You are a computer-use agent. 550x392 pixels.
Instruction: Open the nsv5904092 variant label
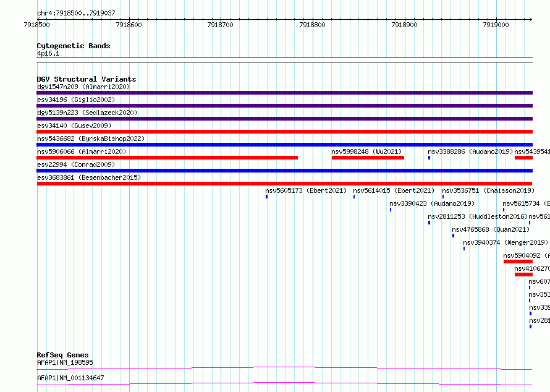point(527,255)
